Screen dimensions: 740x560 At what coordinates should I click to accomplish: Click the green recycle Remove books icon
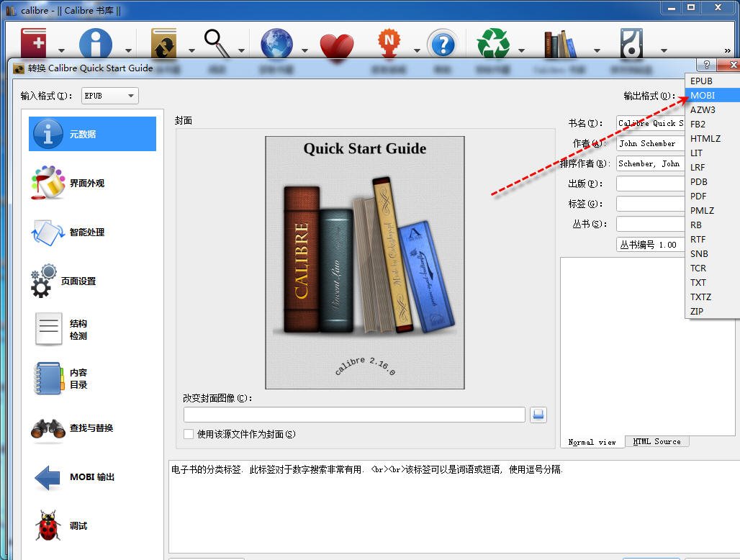click(x=493, y=44)
